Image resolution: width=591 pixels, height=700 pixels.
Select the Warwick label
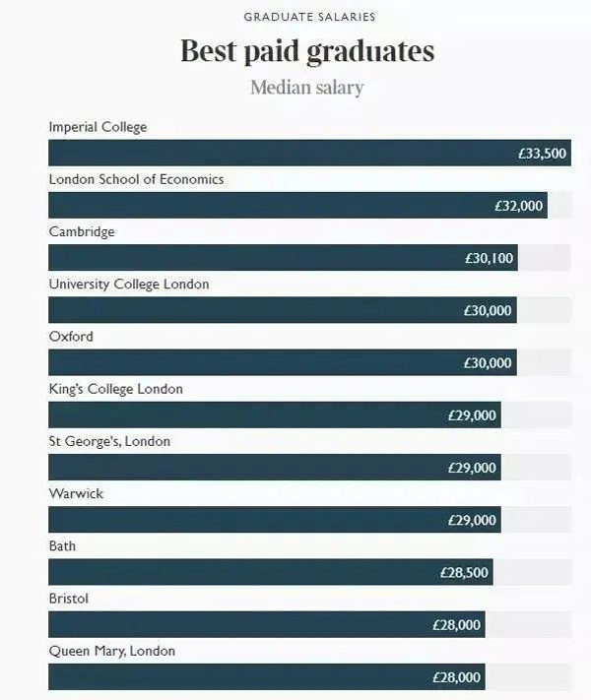tap(76, 493)
